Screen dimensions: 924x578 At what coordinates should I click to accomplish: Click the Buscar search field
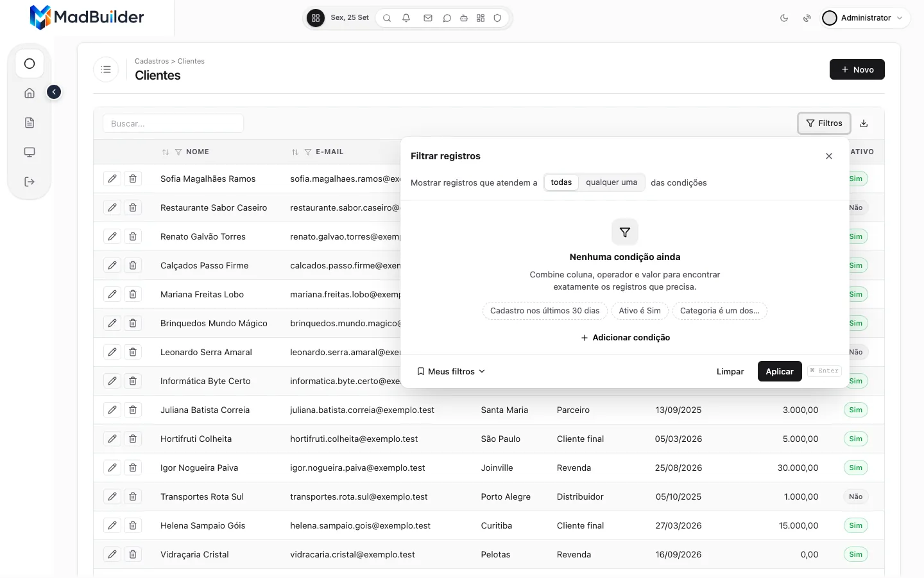tap(173, 123)
